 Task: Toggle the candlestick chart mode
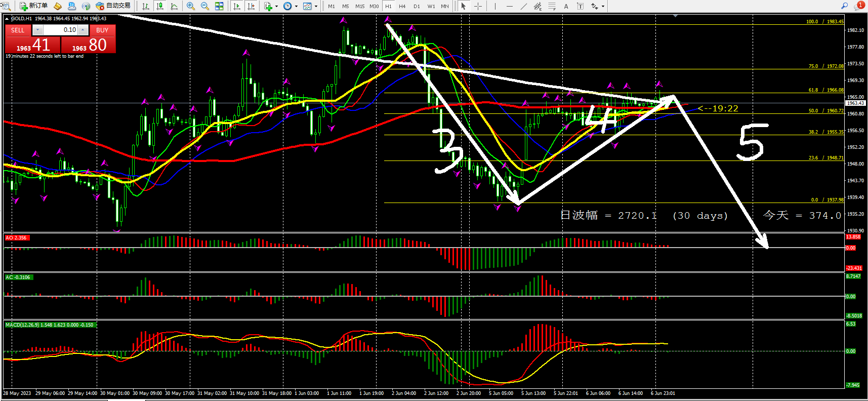click(x=160, y=6)
